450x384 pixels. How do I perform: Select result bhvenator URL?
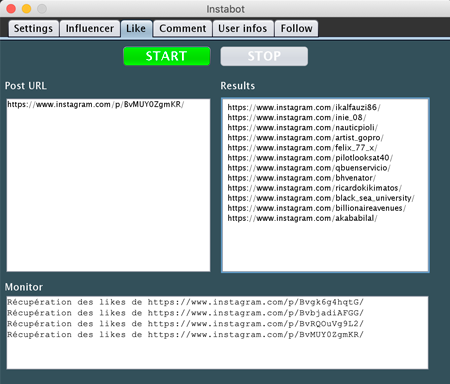tap(302, 178)
